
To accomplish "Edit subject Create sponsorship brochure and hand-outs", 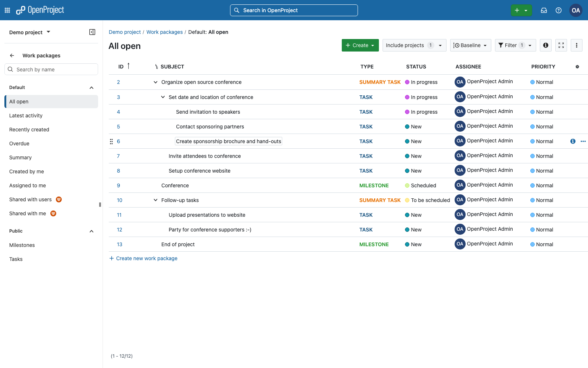I will coord(229,141).
